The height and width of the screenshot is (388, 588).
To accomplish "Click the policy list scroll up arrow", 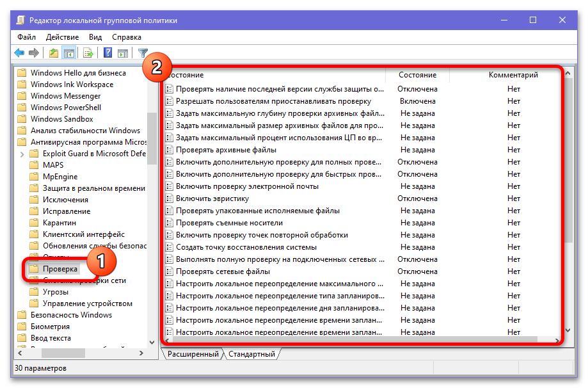I will (x=568, y=74).
